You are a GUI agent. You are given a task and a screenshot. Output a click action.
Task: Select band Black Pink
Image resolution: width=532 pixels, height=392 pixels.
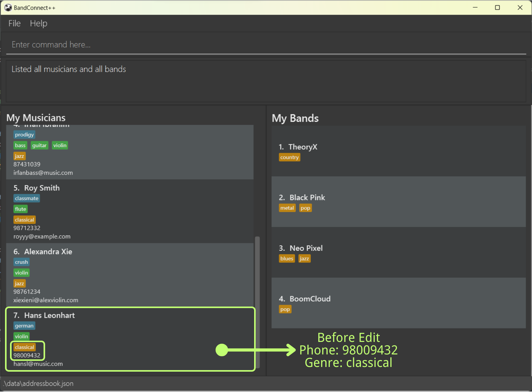[x=399, y=202]
